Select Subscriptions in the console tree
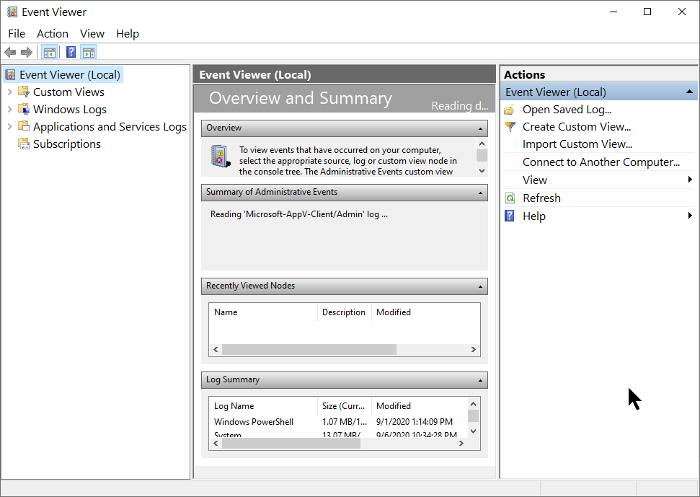The width and height of the screenshot is (700, 497). (x=66, y=144)
